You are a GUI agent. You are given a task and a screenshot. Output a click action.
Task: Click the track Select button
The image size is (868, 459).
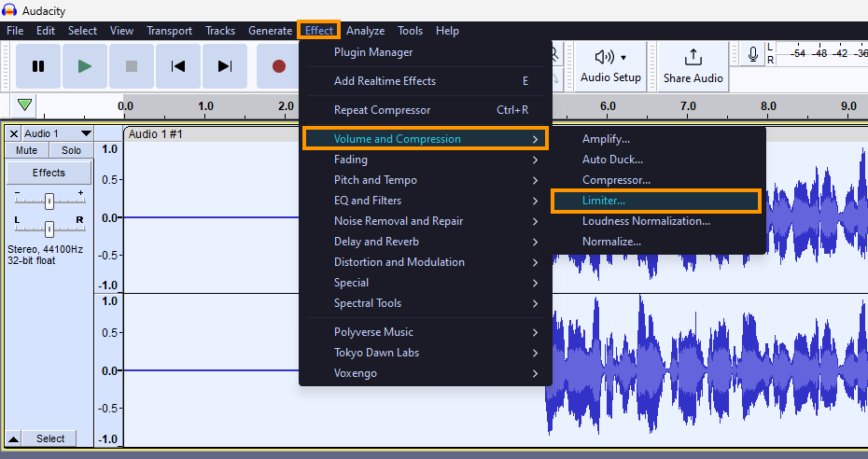[x=50, y=438]
